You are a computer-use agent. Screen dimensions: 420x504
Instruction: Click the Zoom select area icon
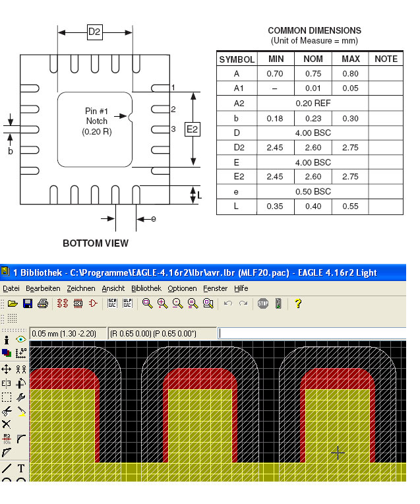coord(208,303)
